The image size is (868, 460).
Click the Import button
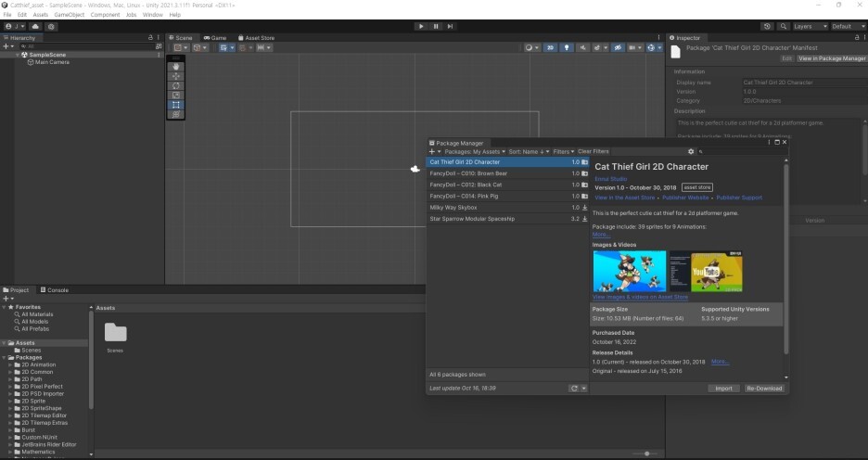[723, 388]
